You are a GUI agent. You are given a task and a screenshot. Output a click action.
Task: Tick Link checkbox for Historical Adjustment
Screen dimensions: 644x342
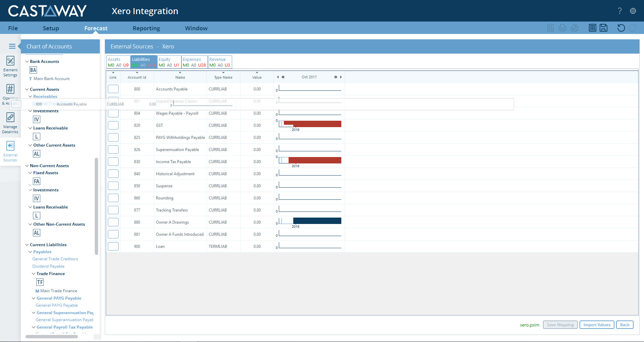click(113, 174)
